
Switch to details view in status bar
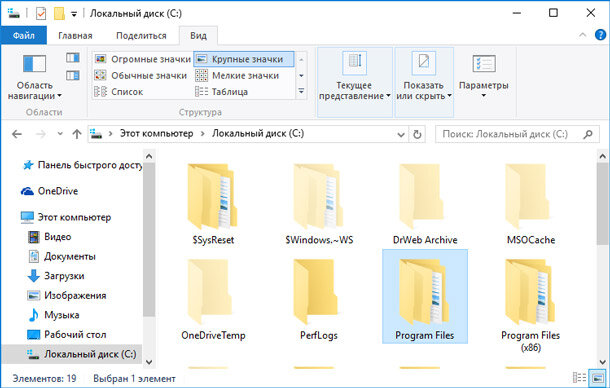point(579,377)
